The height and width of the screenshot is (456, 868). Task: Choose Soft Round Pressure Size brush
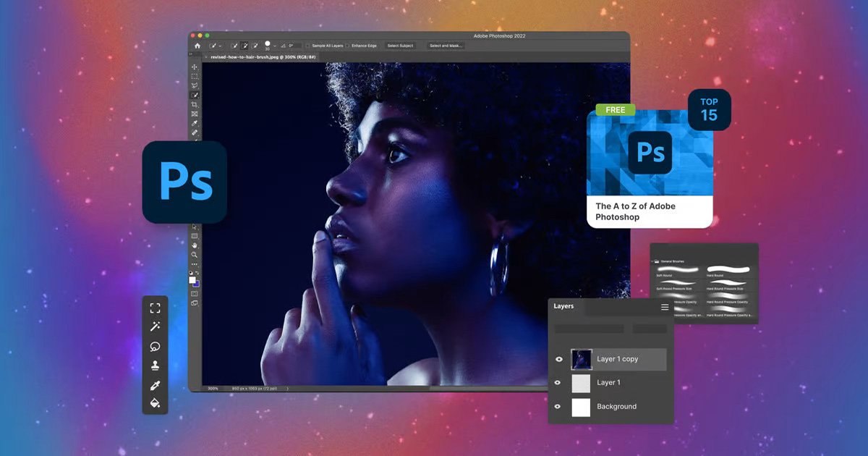[678, 284]
